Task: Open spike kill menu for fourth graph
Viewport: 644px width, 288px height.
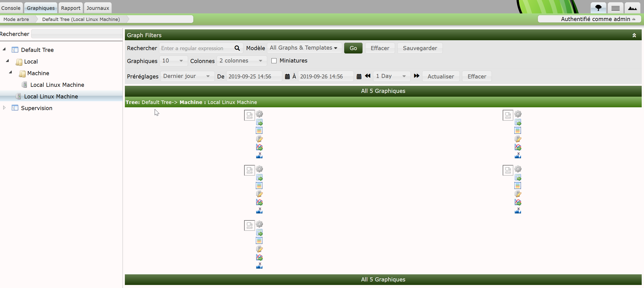Action: (518, 211)
